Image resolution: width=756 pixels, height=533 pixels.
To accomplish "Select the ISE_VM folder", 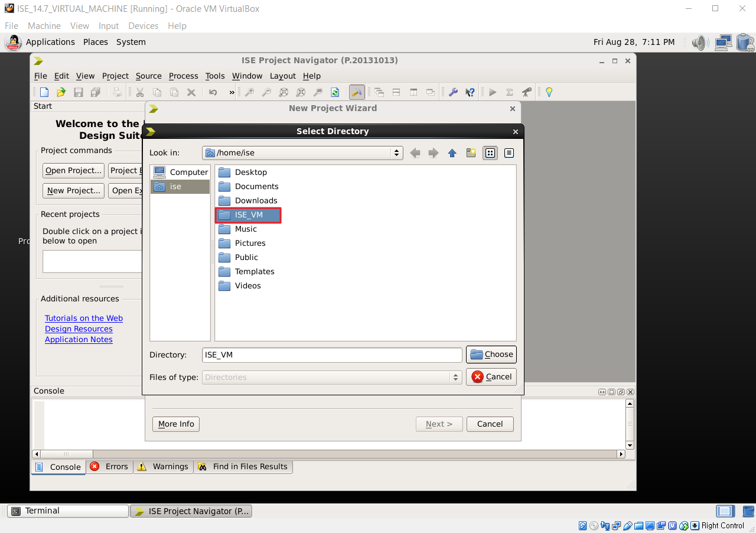I will (x=248, y=214).
